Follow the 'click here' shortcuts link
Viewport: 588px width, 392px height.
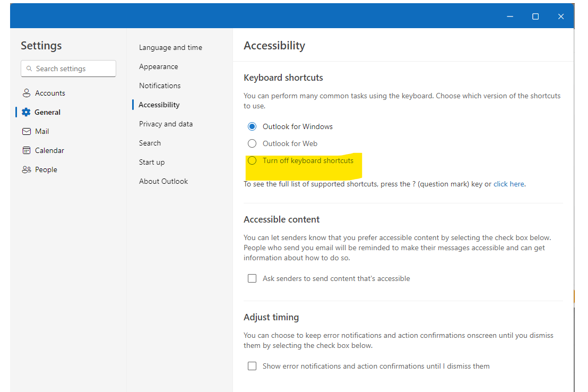[x=508, y=184]
